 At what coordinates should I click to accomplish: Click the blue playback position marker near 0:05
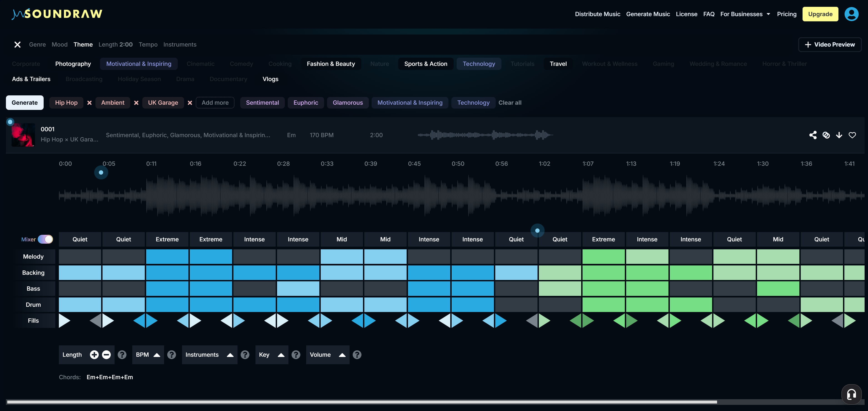coord(101,172)
